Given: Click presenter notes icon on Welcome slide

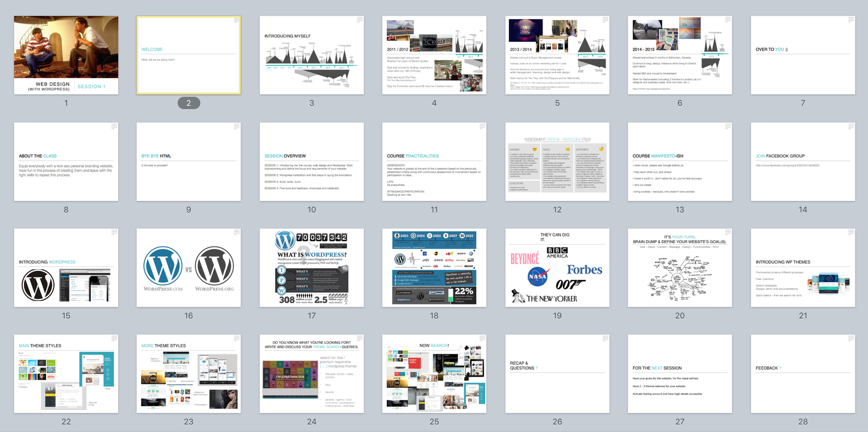Looking at the screenshot, I should (237, 20).
